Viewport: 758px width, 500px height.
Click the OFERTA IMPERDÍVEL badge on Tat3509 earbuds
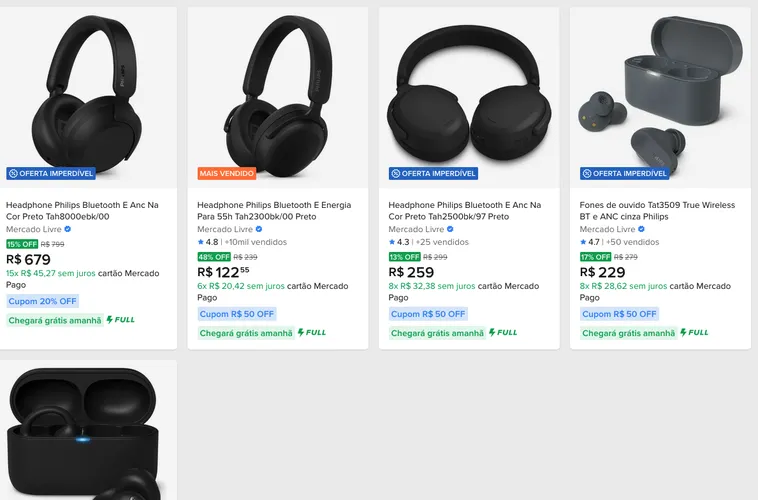coord(625,173)
